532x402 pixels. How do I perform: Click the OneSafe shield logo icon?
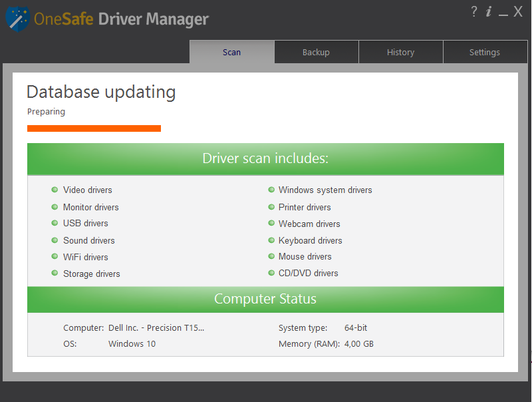click(x=18, y=19)
